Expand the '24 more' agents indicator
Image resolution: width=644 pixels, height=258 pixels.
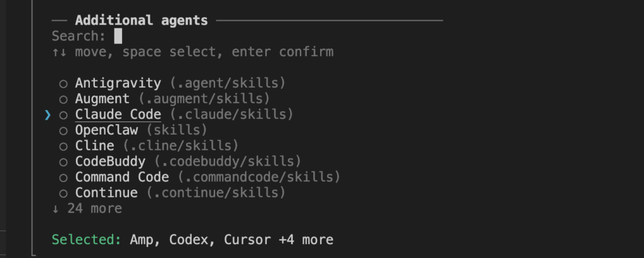[x=87, y=208]
